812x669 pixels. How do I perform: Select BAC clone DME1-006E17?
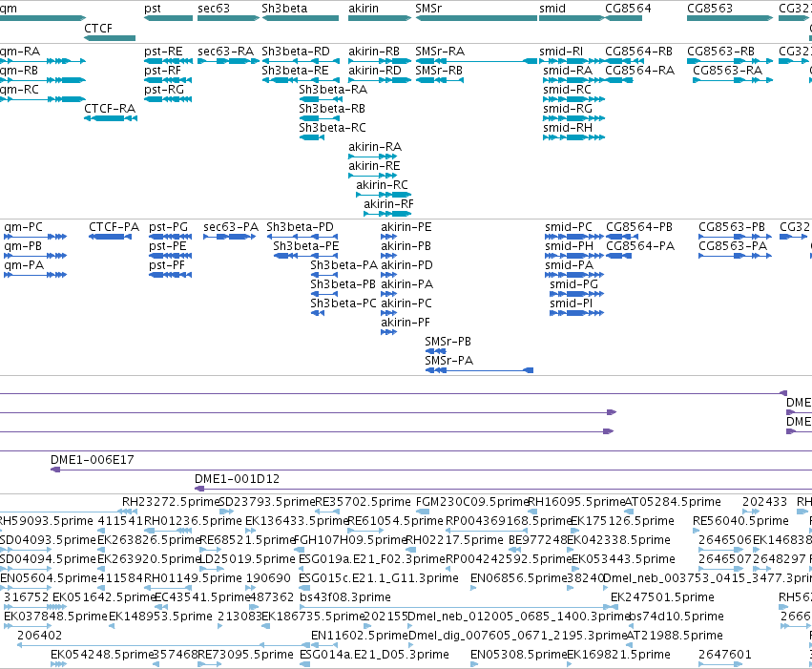431,470
